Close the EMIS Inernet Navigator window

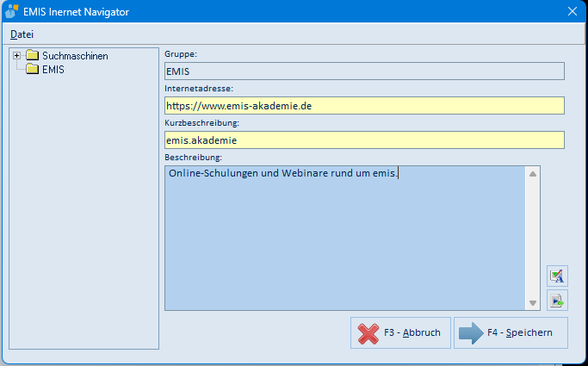[x=573, y=11]
